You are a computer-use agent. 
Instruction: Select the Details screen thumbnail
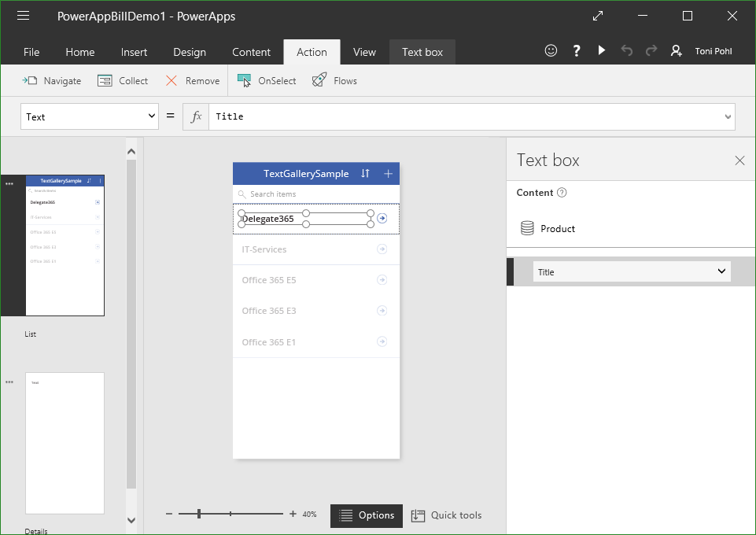[x=65, y=442]
